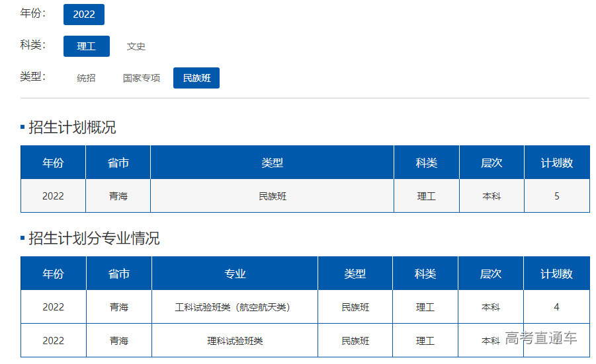Viewport: 596px width, 364px height.
Task: Click the 招生计划分专业情况 section heading text
Action: coord(94,238)
